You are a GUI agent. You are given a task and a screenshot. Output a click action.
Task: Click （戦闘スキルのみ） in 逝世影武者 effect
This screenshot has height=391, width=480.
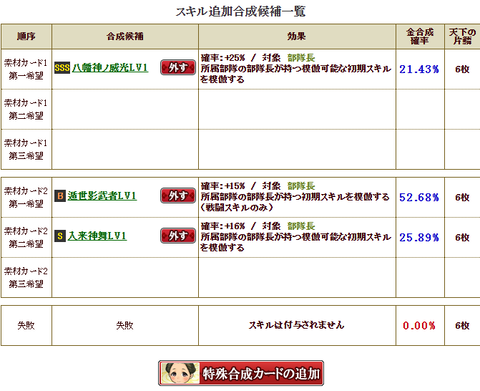237,208
